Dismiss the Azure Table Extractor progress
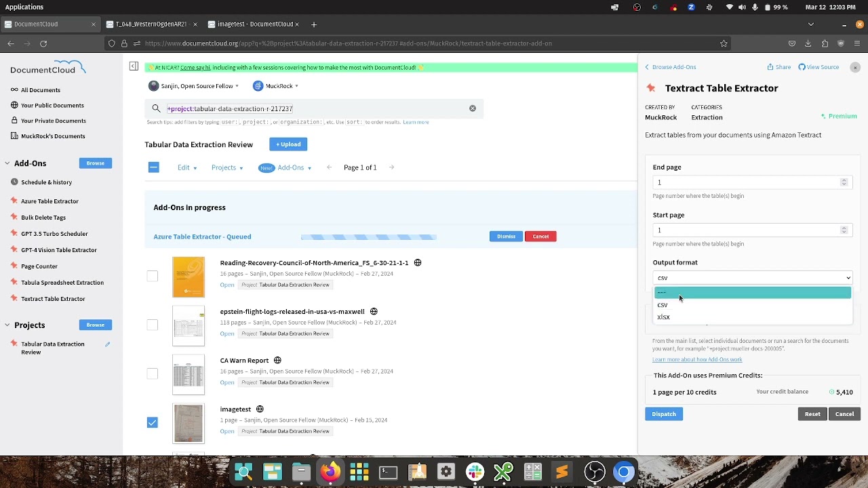Image resolution: width=868 pixels, height=488 pixels. coord(506,237)
